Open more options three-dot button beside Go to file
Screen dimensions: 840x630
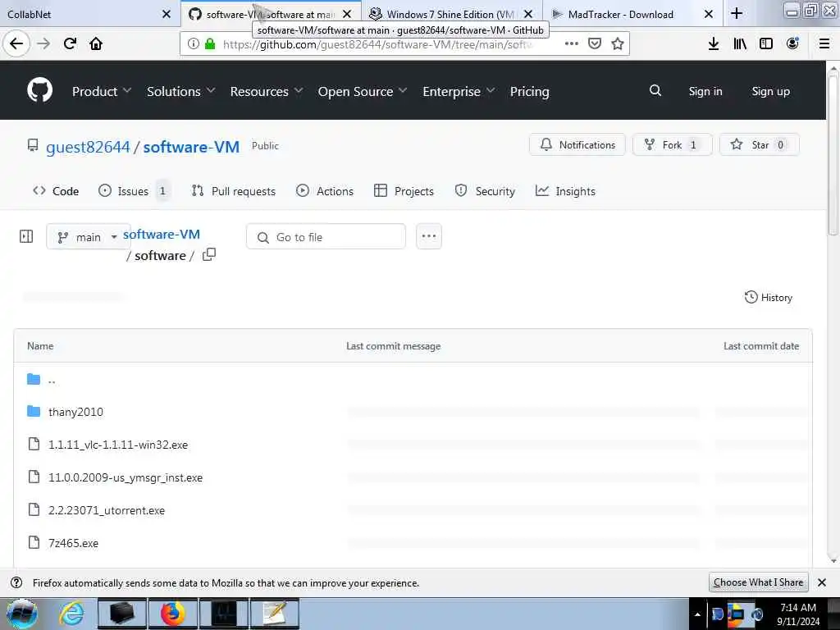point(428,236)
